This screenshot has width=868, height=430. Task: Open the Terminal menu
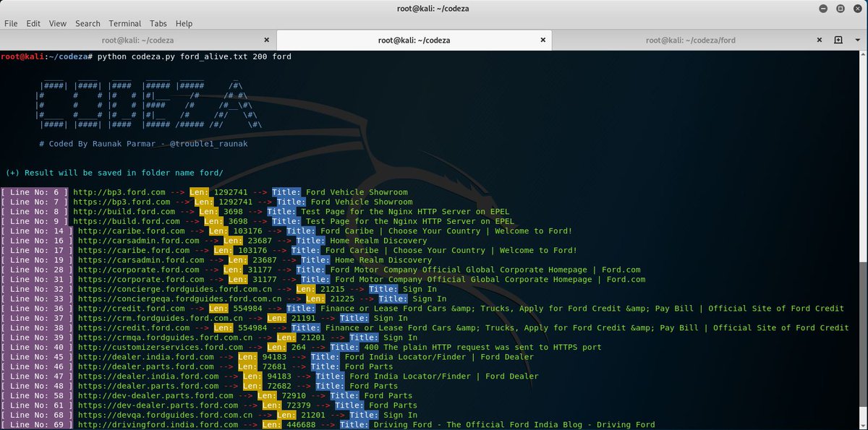pyautogui.click(x=125, y=24)
